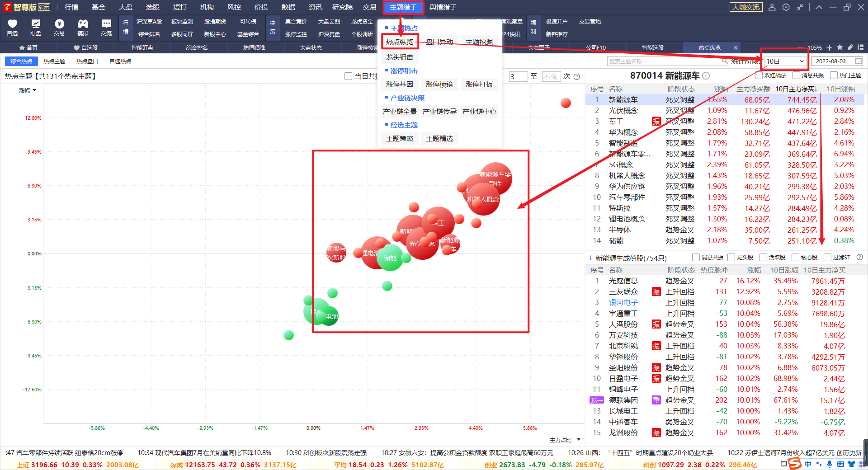Click the pencil edit icon in the tab bar
This screenshot has width=868, height=470.
coord(850,47)
